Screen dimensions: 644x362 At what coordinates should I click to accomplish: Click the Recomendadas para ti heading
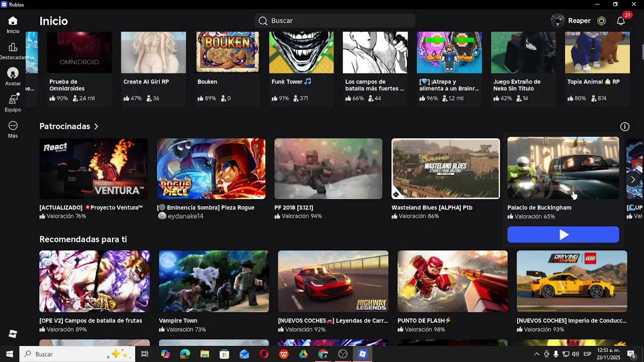[83, 239]
